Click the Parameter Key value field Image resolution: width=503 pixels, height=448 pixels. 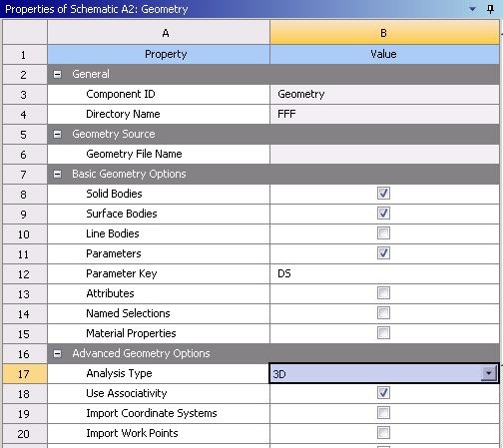click(384, 273)
